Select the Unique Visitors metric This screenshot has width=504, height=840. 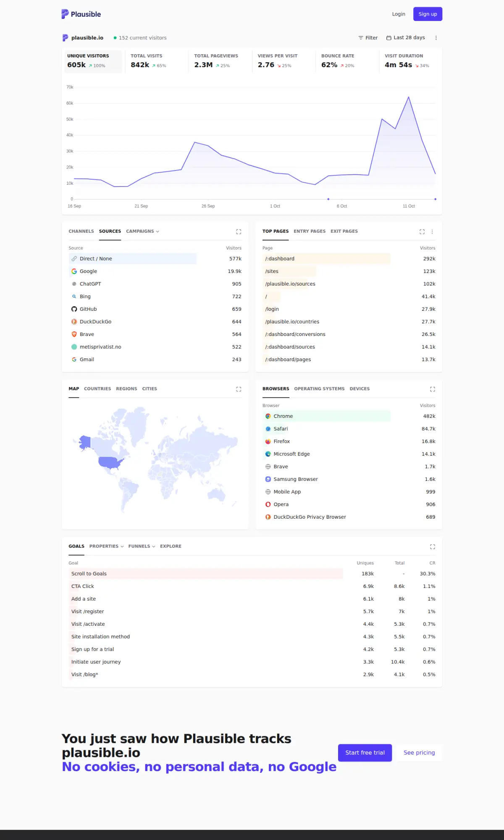tap(93, 61)
